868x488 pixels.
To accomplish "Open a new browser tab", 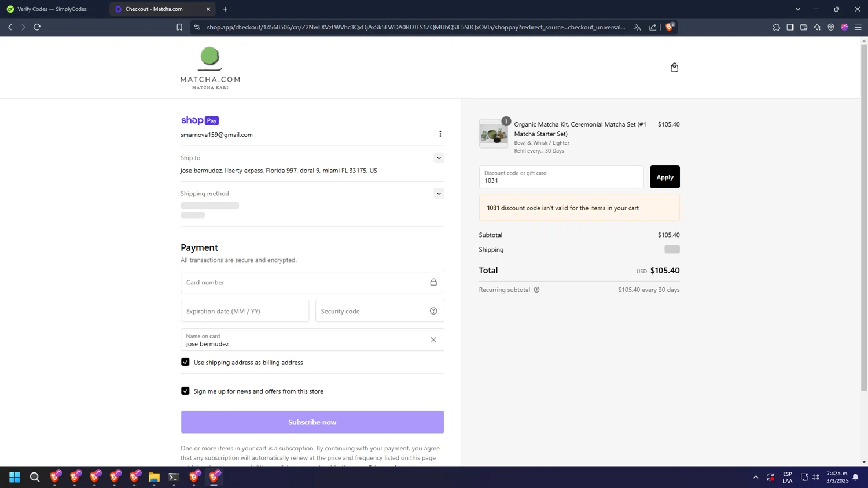I will [x=225, y=9].
